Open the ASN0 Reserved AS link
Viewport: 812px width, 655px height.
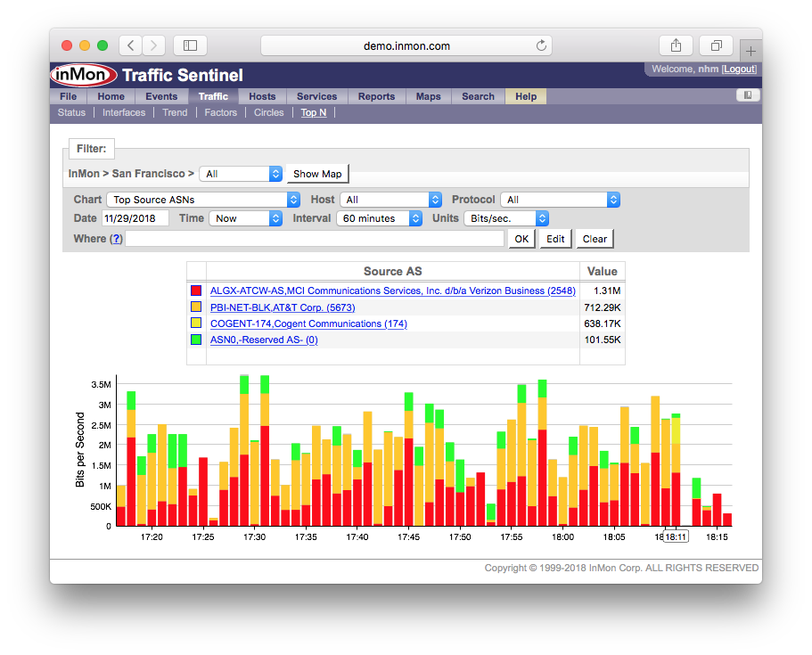click(264, 340)
